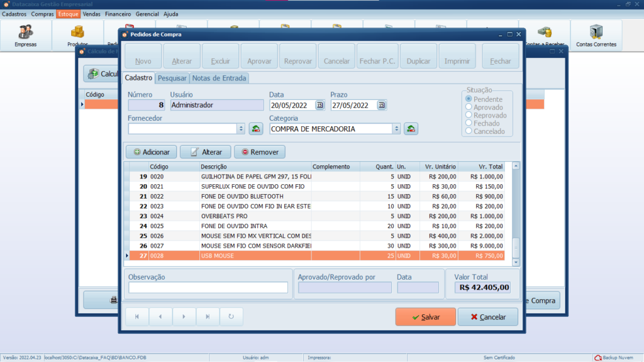
Task: Select the Reprovado radio option
Action: (x=469, y=116)
